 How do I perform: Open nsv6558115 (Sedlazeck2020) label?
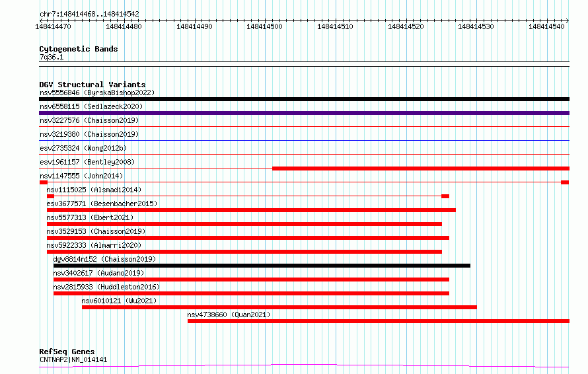click(91, 106)
